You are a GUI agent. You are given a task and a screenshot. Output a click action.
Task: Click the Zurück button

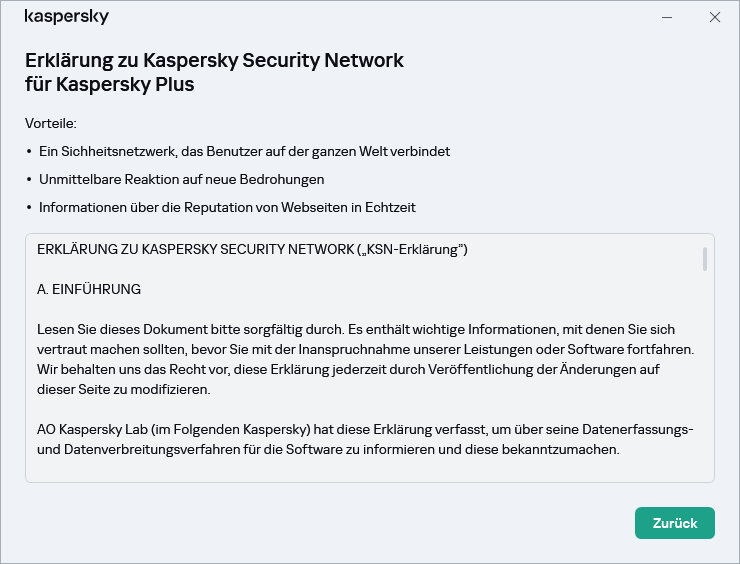tap(674, 523)
